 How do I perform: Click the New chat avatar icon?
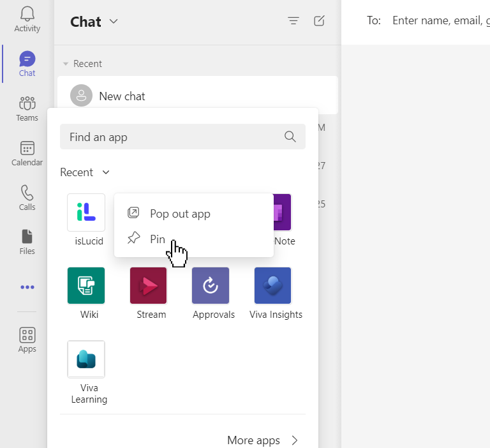tap(81, 95)
